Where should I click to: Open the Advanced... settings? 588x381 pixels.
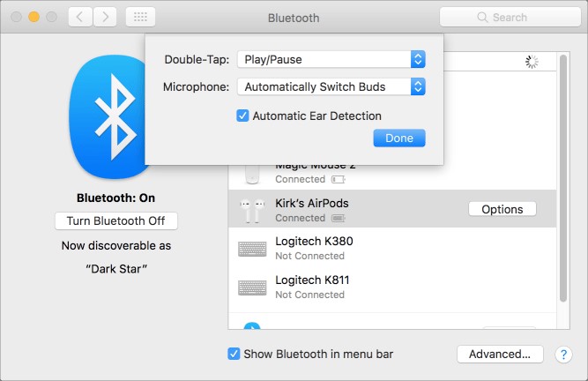(x=500, y=354)
